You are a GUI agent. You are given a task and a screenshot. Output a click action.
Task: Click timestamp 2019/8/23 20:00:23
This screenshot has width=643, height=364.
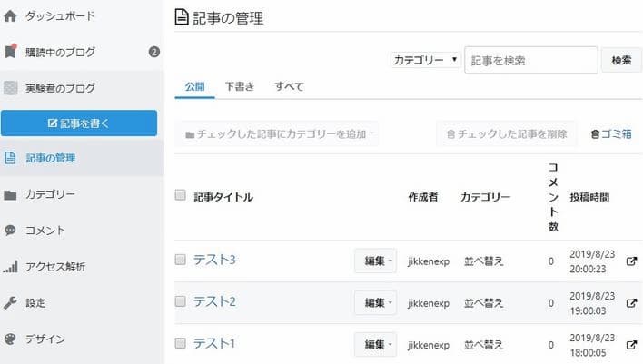(592, 261)
